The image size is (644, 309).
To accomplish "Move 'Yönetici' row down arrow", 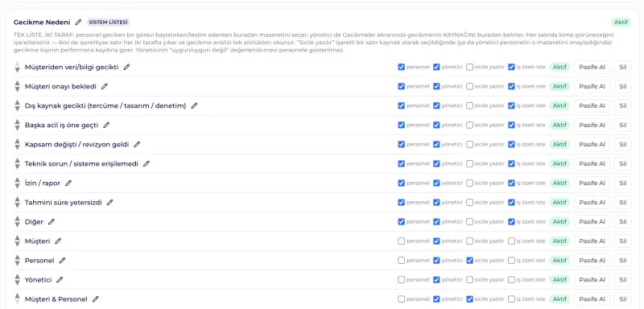I will [17, 282].
